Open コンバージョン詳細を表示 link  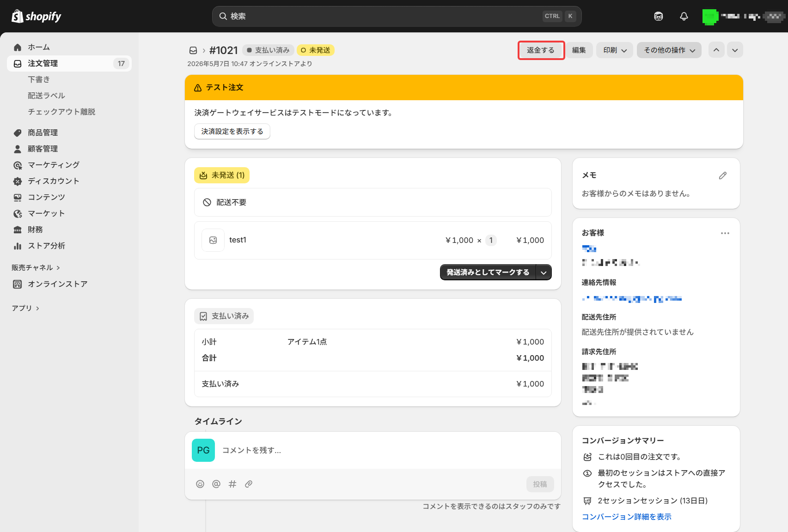627,517
